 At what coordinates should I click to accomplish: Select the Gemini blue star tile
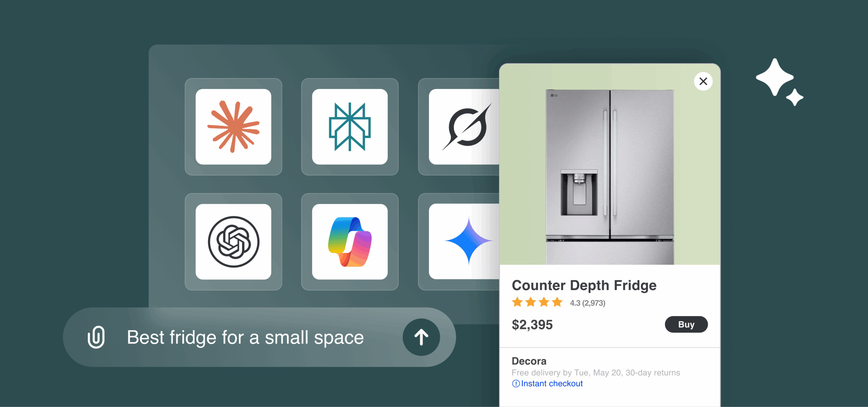[x=464, y=241]
